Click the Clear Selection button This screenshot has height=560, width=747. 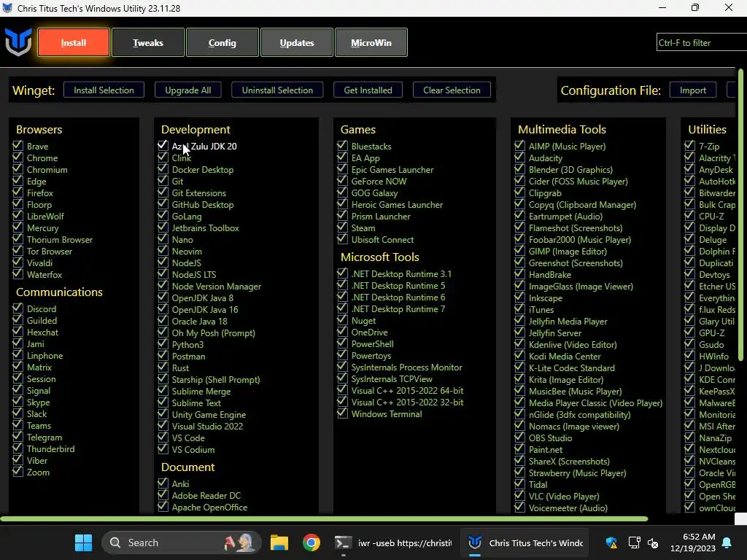coord(452,90)
